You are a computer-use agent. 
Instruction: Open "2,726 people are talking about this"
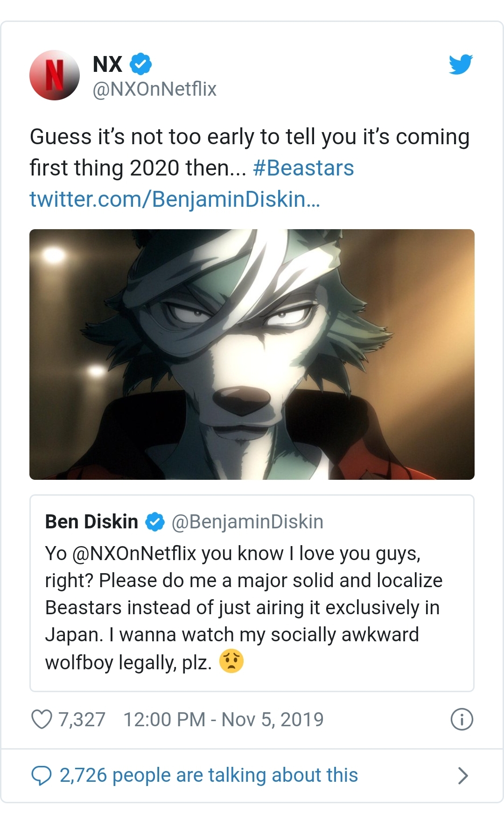tap(209, 775)
